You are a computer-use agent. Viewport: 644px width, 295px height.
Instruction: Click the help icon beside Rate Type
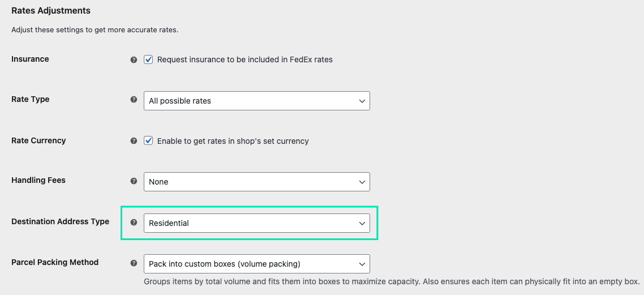coord(134,99)
